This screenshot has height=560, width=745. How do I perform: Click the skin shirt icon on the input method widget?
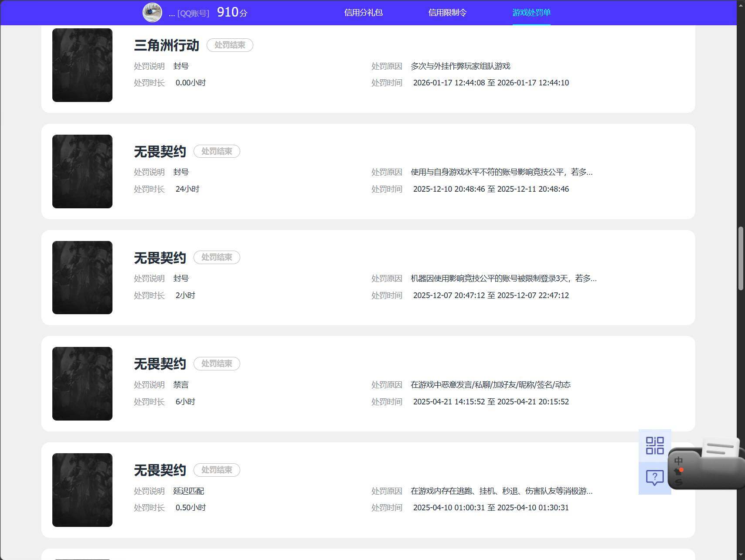point(679,471)
